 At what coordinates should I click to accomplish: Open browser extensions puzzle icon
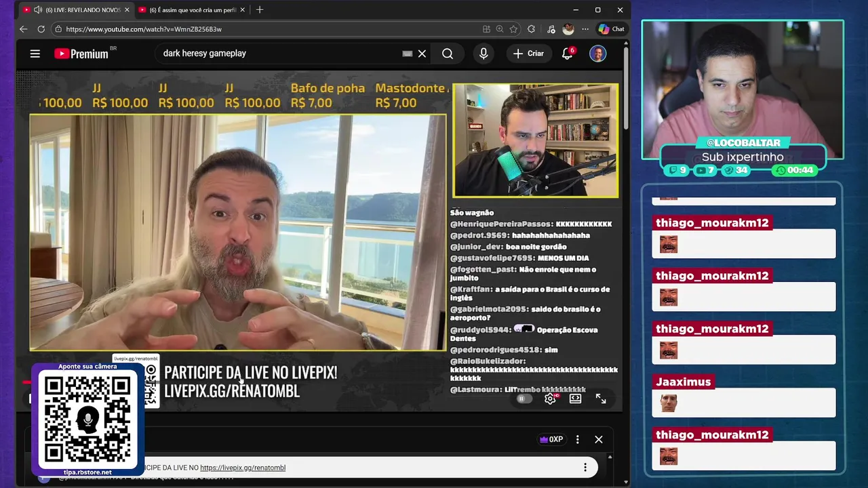pos(531,29)
